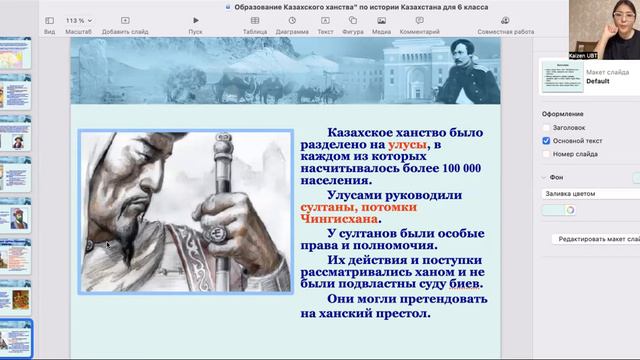This screenshot has width=640, height=360.
Task: Select the sixth slide thumbnail in navigator
Action: pyautogui.click(x=15, y=256)
